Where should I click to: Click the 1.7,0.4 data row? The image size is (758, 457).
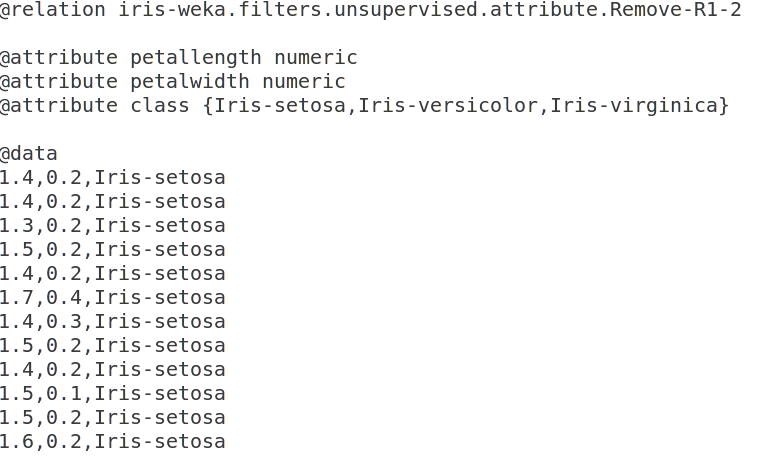pyautogui.click(x=112, y=298)
